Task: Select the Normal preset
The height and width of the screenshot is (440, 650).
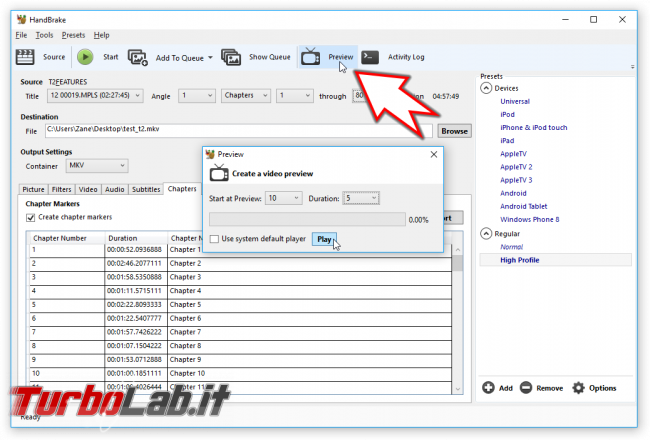Action: 512,247
